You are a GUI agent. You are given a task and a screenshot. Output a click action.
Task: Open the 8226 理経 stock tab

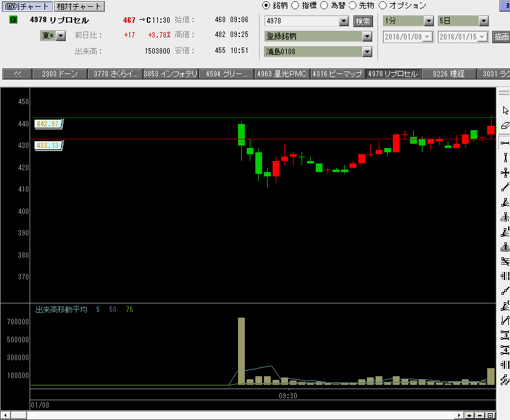(x=448, y=74)
